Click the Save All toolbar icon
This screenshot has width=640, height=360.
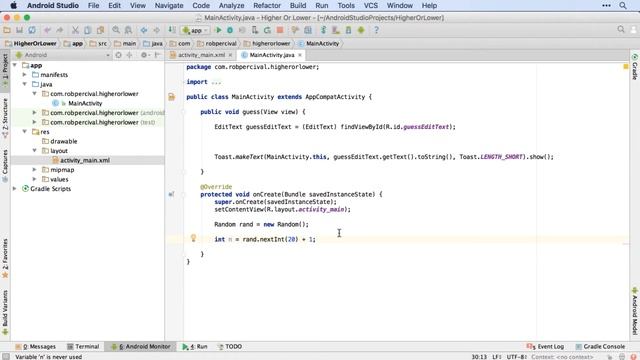(x=19, y=30)
